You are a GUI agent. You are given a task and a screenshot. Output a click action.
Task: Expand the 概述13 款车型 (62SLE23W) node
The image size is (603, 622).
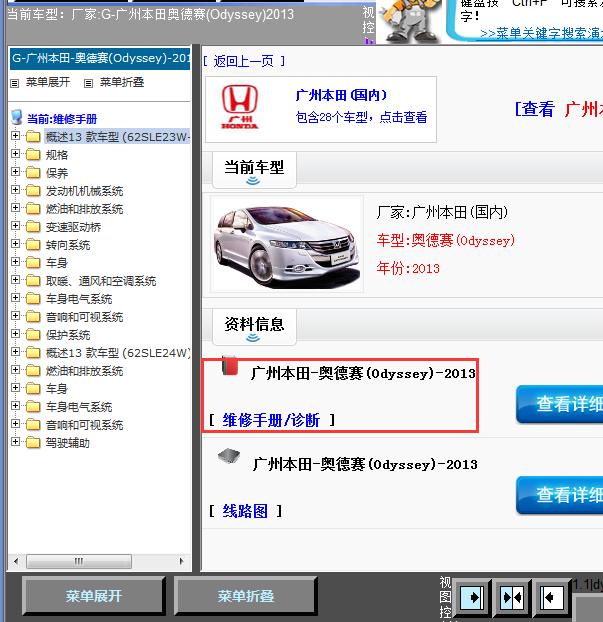[15, 136]
